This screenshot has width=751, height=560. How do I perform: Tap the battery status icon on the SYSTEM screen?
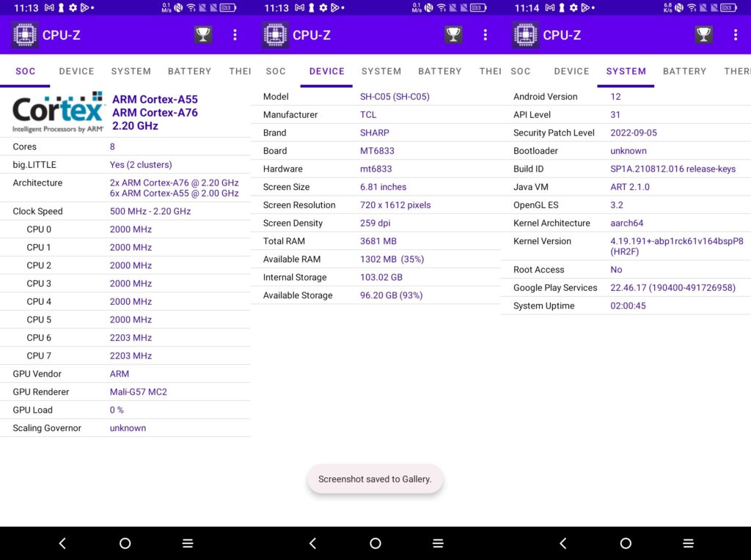click(728, 7)
